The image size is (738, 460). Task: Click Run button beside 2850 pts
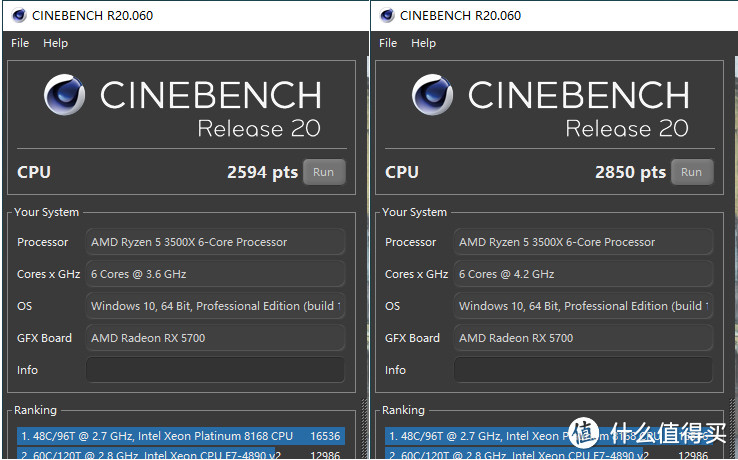(x=692, y=172)
